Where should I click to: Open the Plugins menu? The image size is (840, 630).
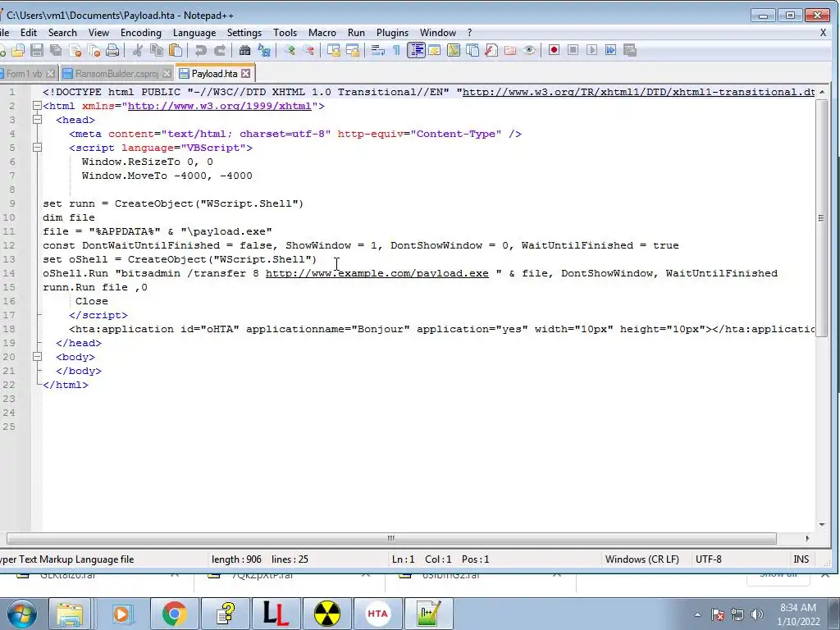(393, 33)
